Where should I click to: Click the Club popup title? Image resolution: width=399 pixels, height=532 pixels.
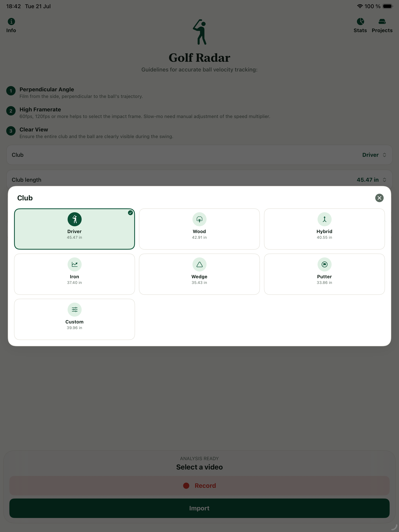[x=25, y=198]
